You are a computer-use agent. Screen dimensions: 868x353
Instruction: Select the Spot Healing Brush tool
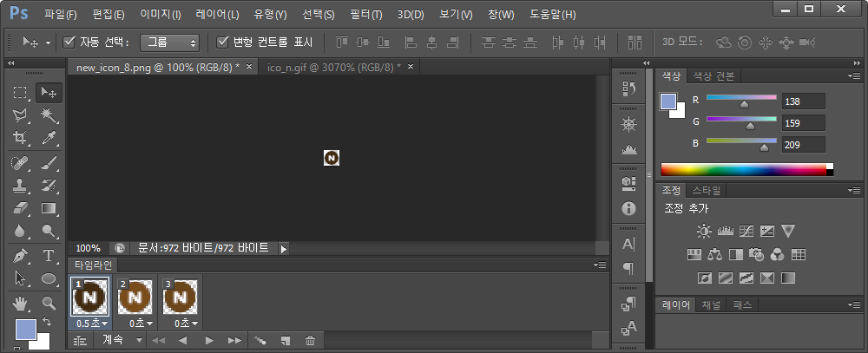21,163
